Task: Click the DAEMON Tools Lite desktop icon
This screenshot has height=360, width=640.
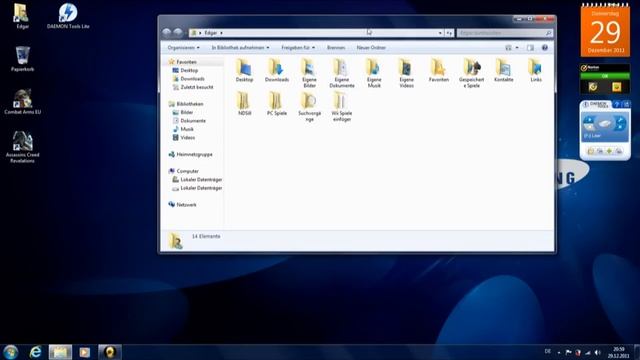Action: click(68, 16)
